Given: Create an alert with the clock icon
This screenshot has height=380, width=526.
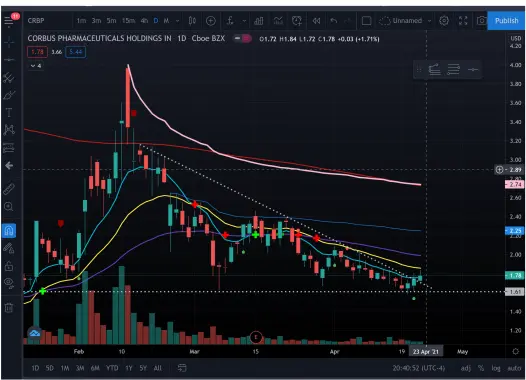Looking at the screenshot, I should [x=297, y=21].
